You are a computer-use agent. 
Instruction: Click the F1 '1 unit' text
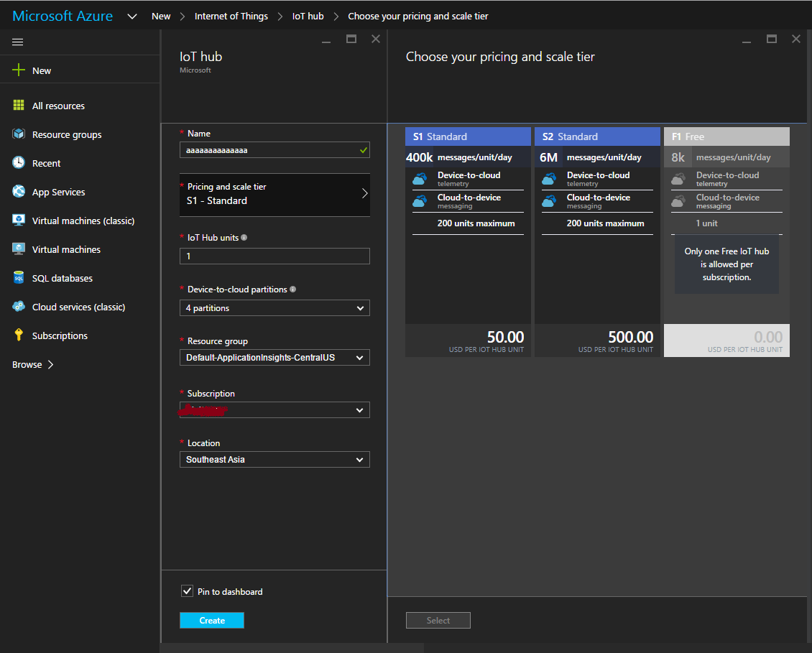pos(706,223)
